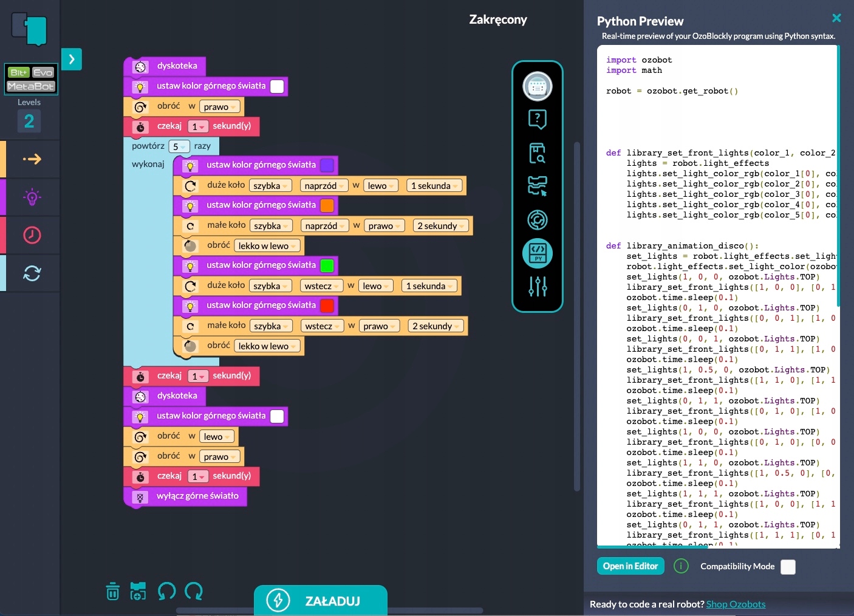Click the orange top light color swatch

tap(327, 205)
